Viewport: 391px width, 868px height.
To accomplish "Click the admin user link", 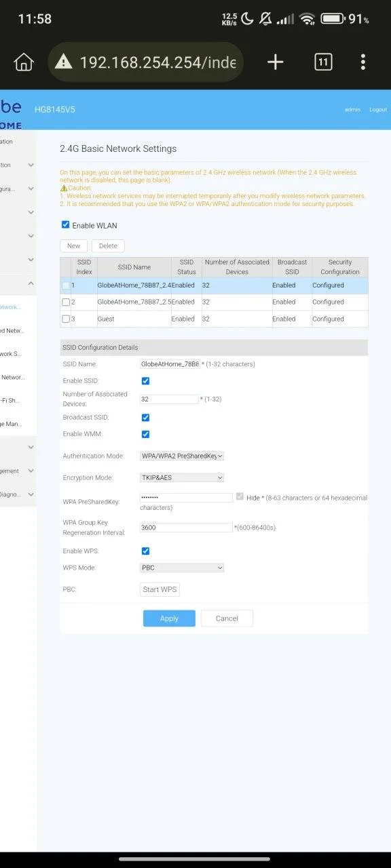I will click(352, 109).
